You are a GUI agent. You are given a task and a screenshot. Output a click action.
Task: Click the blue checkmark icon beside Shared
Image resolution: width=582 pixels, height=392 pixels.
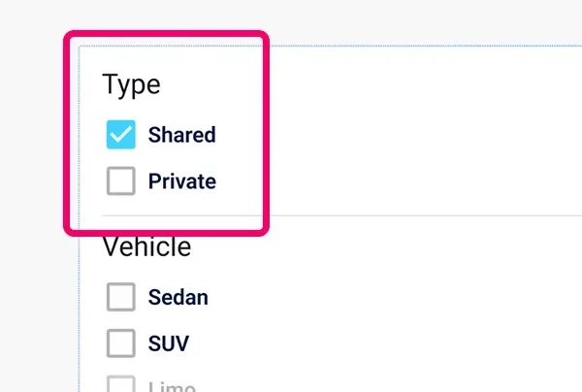(120, 135)
